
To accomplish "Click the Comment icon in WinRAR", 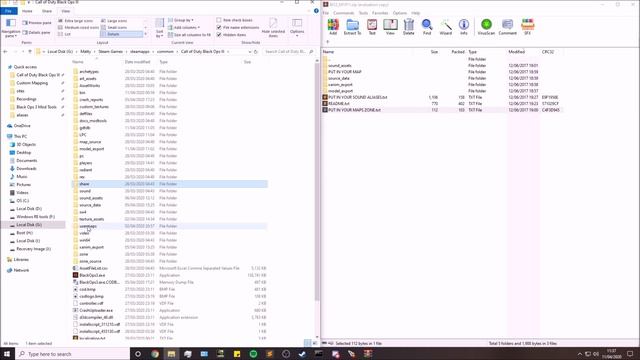I will coord(507,27).
